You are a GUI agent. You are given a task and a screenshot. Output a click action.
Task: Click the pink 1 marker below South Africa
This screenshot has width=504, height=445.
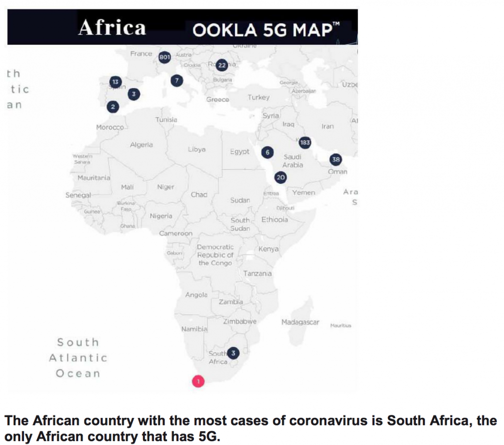coord(198,381)
